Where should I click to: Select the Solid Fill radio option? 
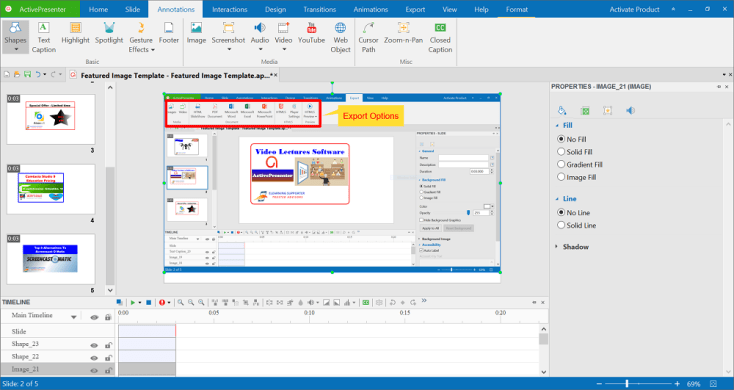pos(561,152)
